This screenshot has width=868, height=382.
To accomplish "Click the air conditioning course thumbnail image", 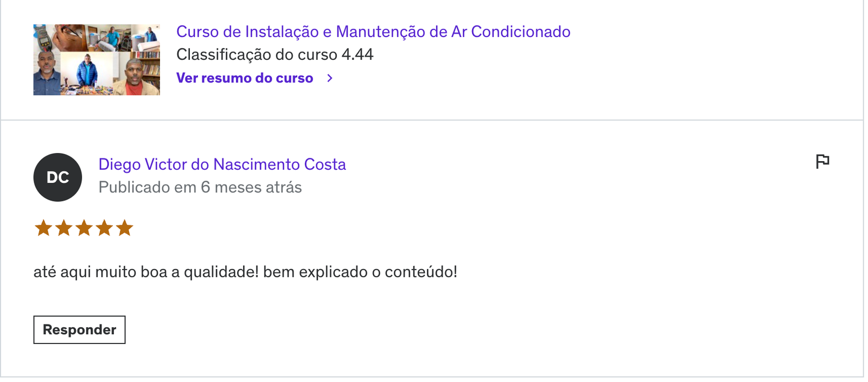I will (97, 60).
